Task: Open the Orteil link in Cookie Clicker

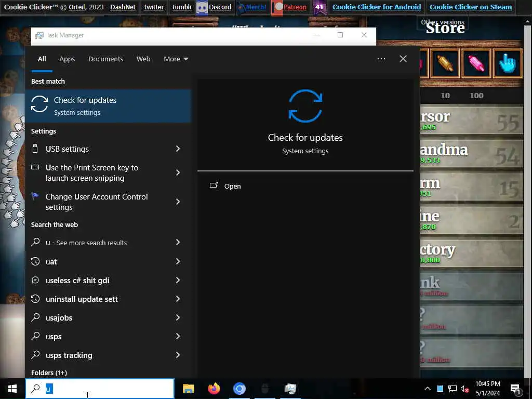Action: (x=77, y=7)
